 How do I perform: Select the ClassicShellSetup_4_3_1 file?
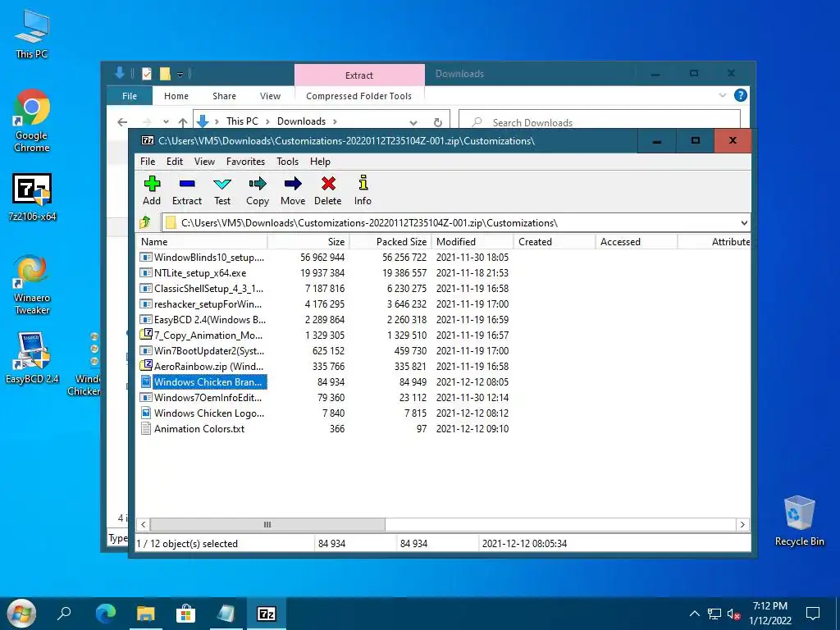click(203, 288)
